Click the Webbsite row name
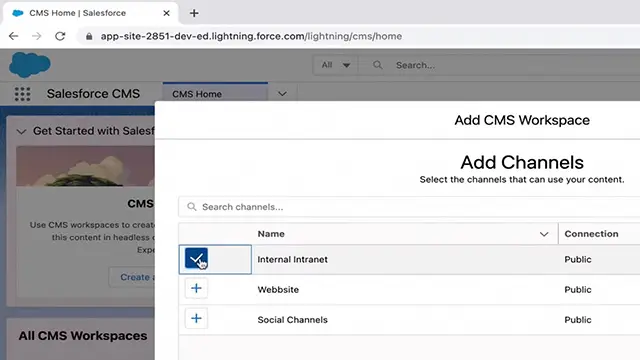The height and width of the screenshot is (360, 640). (278, 290)
